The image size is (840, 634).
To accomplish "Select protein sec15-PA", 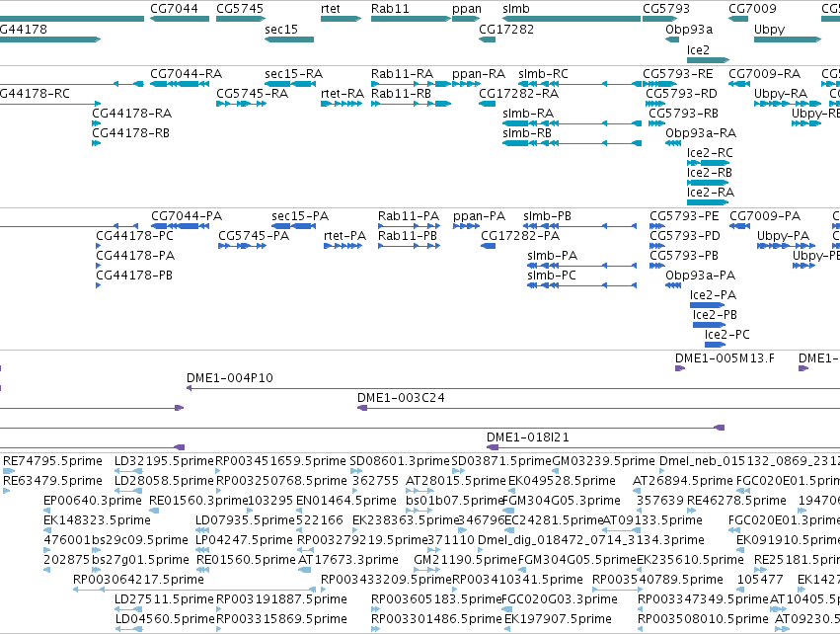I will [300, 216].
